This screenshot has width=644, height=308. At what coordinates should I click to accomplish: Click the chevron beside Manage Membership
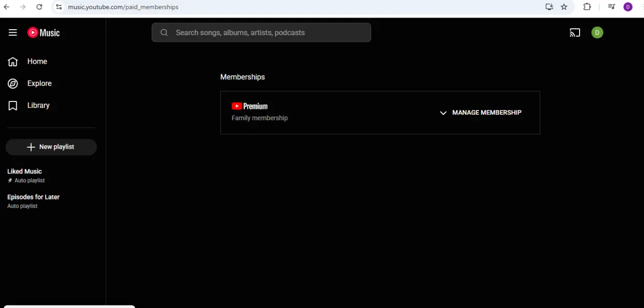pos(443,113)
